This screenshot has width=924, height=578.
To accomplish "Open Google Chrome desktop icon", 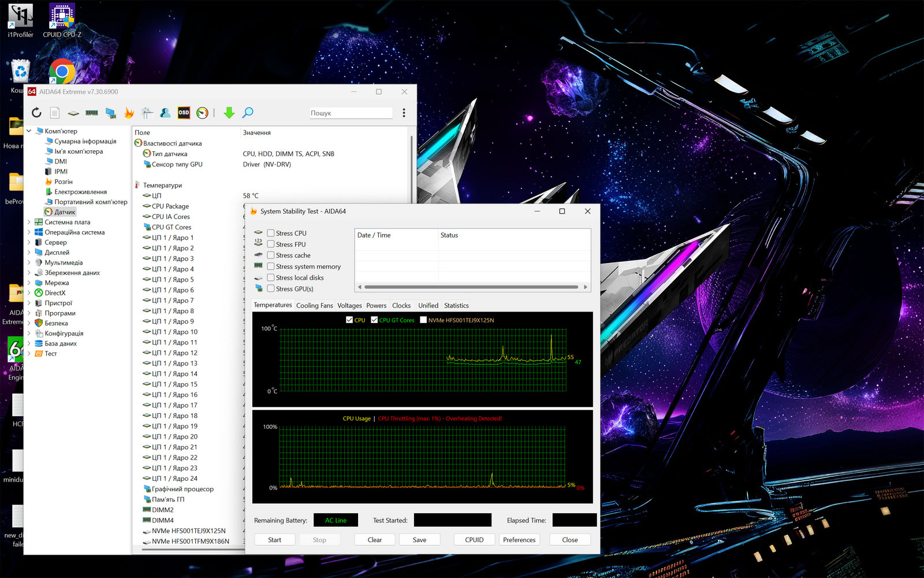I will (62, 72).
